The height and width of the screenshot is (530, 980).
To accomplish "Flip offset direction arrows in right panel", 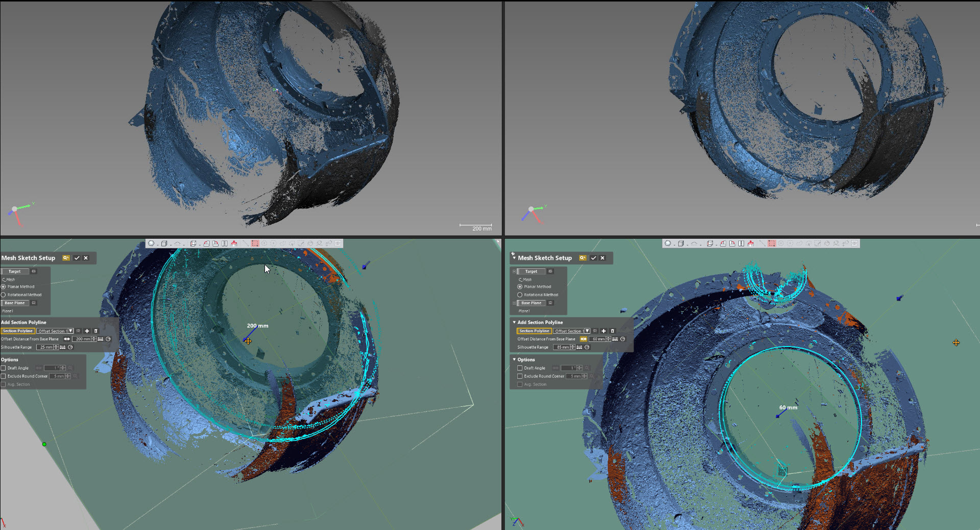I will click(x=583, y=339).
